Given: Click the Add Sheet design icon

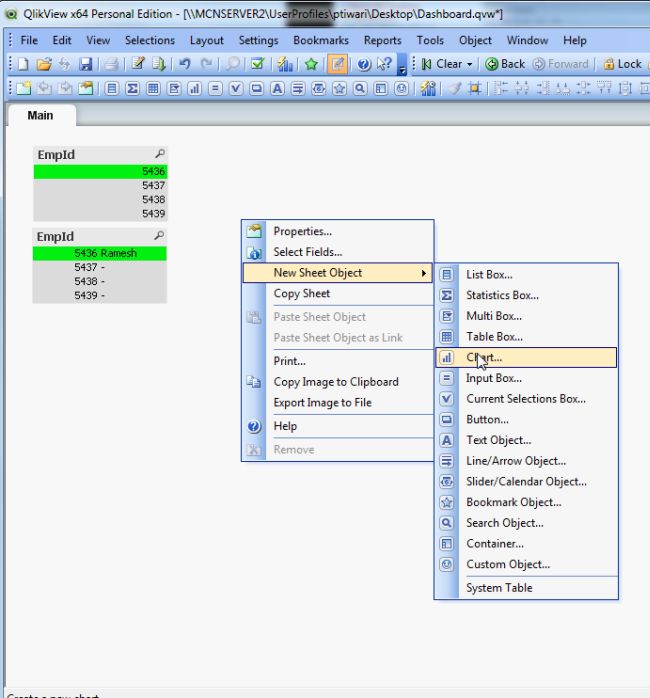Looking at the screenshot, I should 23,89.
